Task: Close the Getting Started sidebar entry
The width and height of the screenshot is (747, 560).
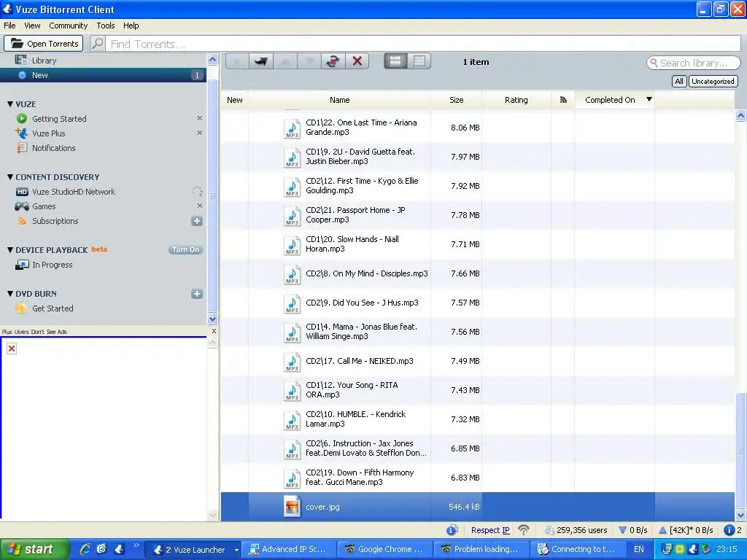Action: (200, 118)
